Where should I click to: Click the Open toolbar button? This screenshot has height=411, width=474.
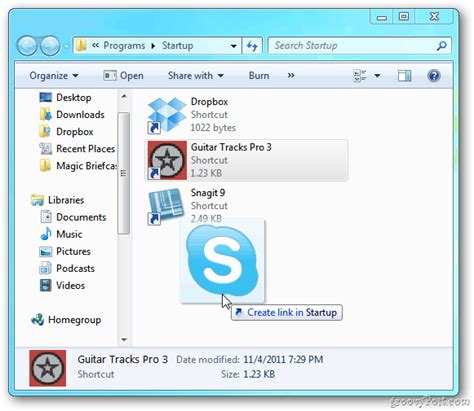(x=123, y=76)
